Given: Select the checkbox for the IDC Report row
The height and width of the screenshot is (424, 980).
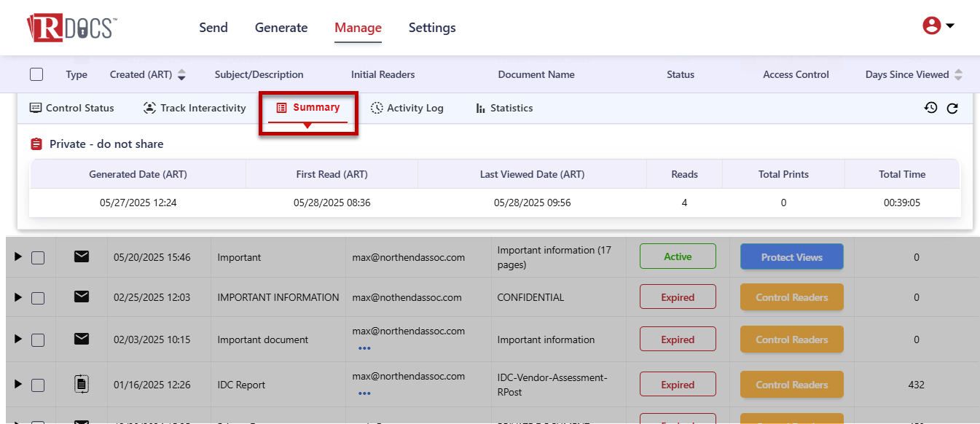Looking at the screenshot, I should [x=38, y=385].
